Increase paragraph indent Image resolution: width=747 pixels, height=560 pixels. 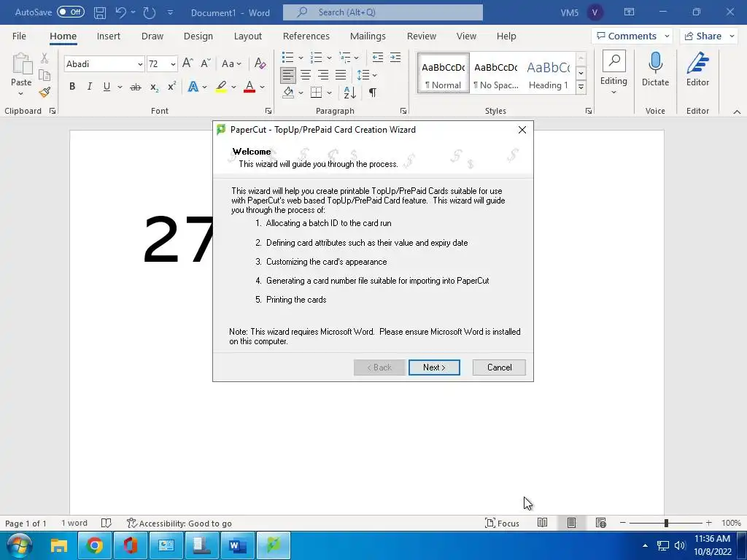(395, 58)
